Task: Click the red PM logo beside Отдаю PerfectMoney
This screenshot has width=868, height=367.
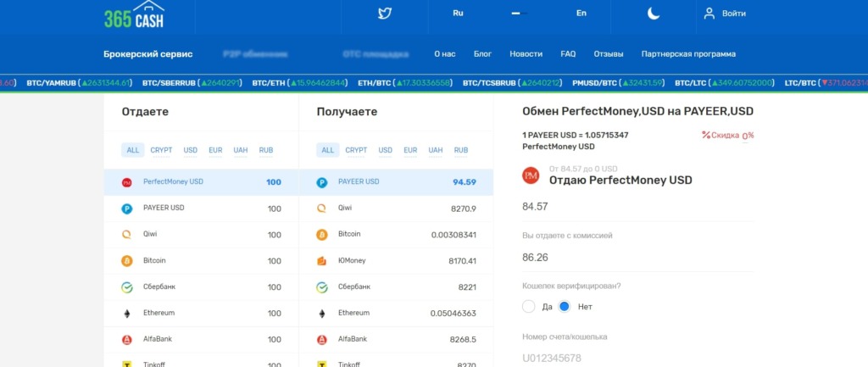Action: 531,175
